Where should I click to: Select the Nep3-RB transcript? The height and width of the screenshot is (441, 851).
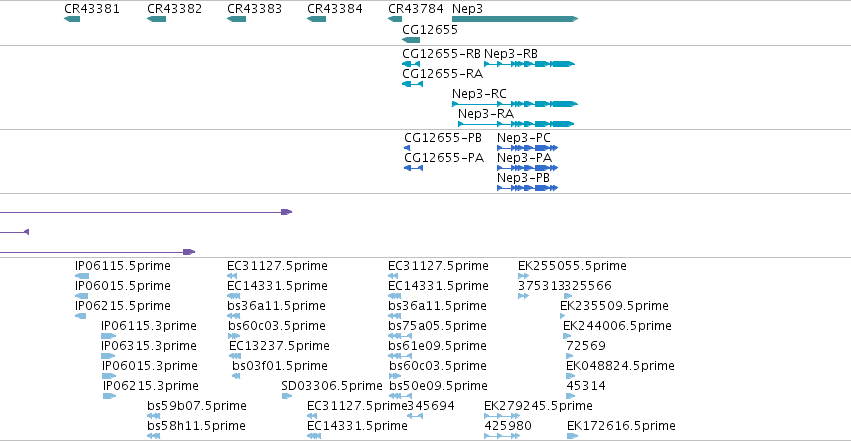click(529, 64)
